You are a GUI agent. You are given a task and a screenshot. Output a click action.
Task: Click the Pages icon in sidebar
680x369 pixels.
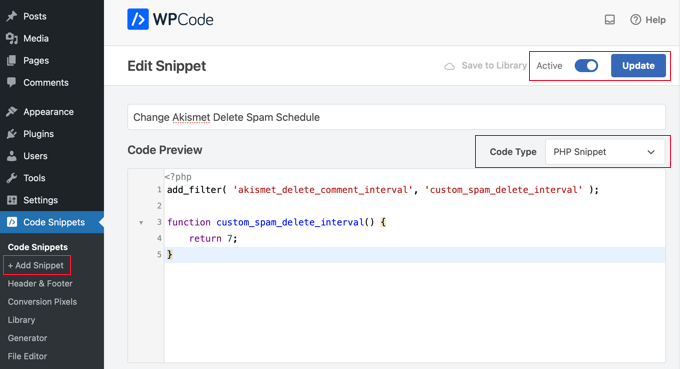(12, 60)
